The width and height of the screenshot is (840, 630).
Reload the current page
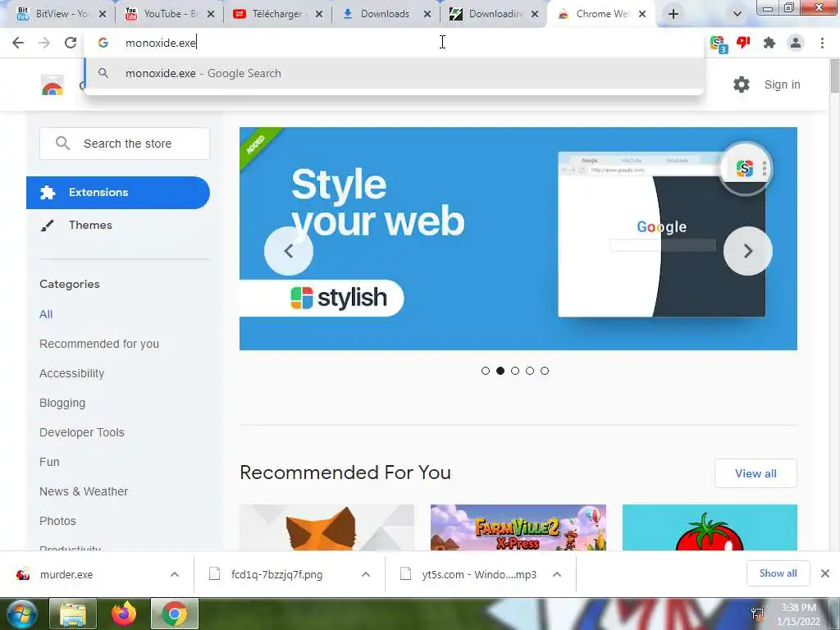(71, 43)
